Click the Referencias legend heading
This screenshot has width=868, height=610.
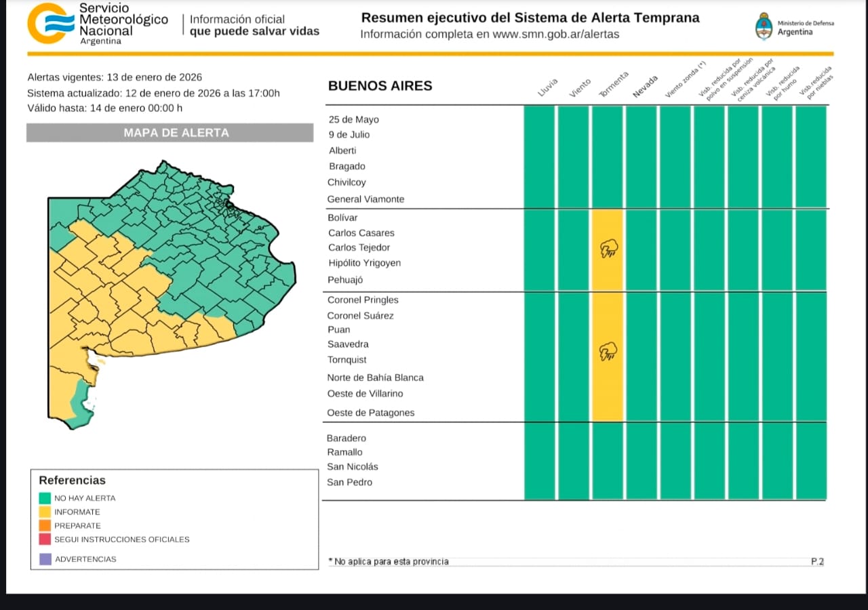pos(73,480)
